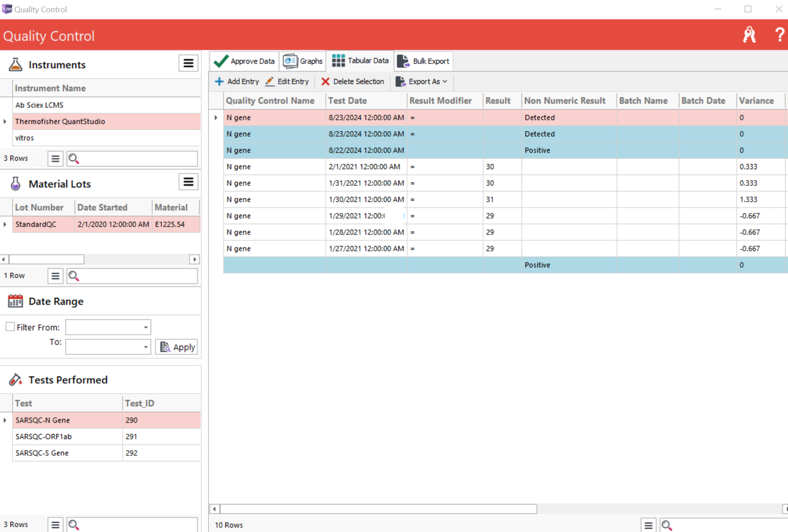Viewport: 788px width, 532px height.
Task: Expand the StandardQC lot row indicator
Action: [x=5, y=224]
